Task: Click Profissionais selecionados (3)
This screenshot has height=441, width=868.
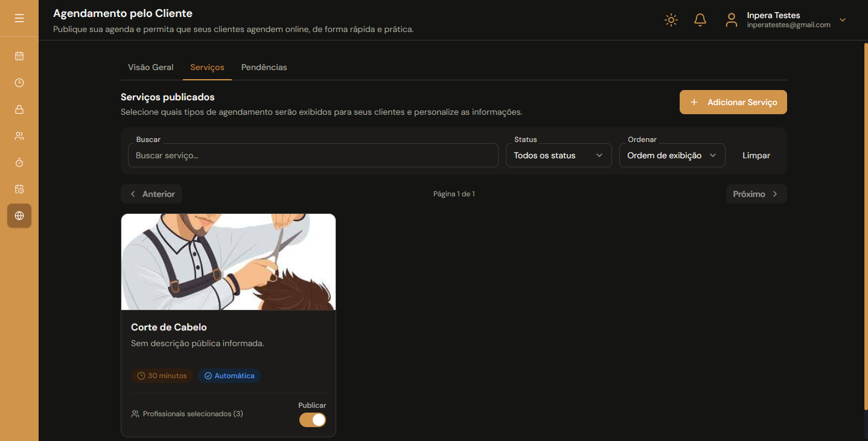Action: (187, 414)
